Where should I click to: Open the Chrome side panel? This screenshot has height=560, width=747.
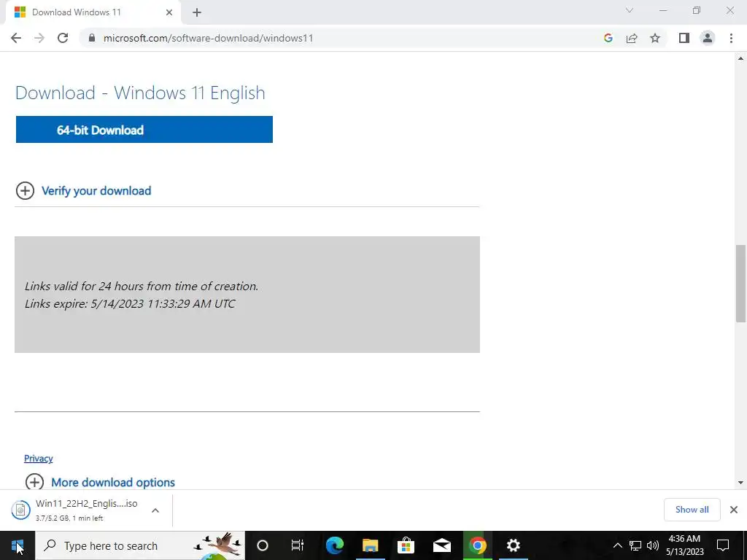(684, 38)
